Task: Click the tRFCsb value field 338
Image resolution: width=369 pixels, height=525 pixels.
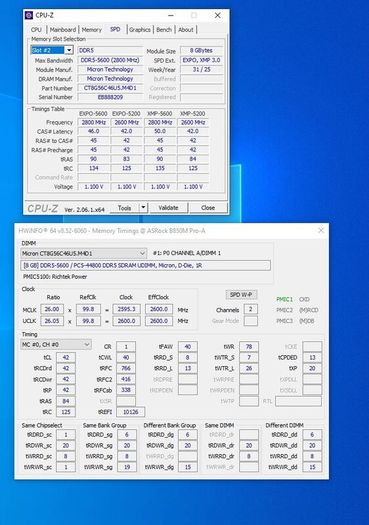Action: pos(126,390)
